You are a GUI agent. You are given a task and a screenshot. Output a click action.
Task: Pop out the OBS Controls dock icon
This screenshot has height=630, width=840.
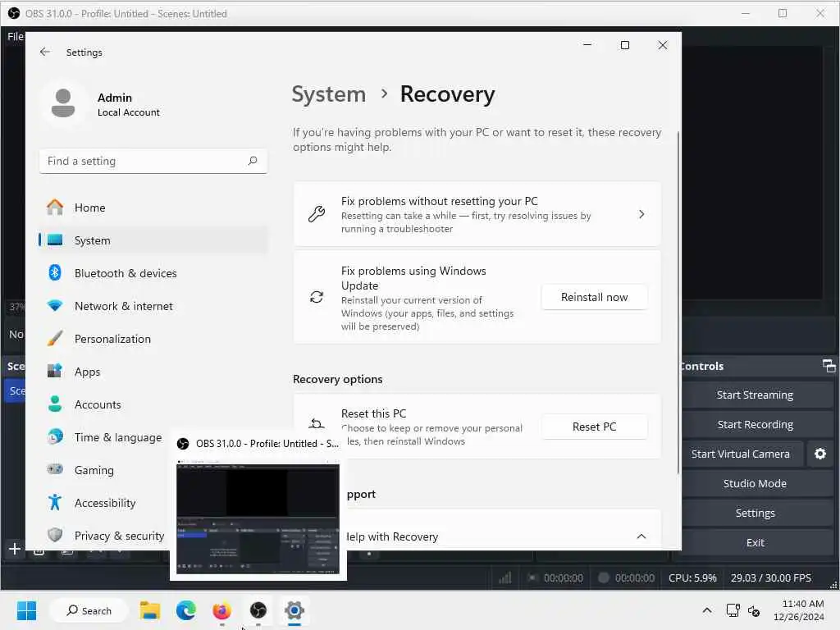pos(829,366)
